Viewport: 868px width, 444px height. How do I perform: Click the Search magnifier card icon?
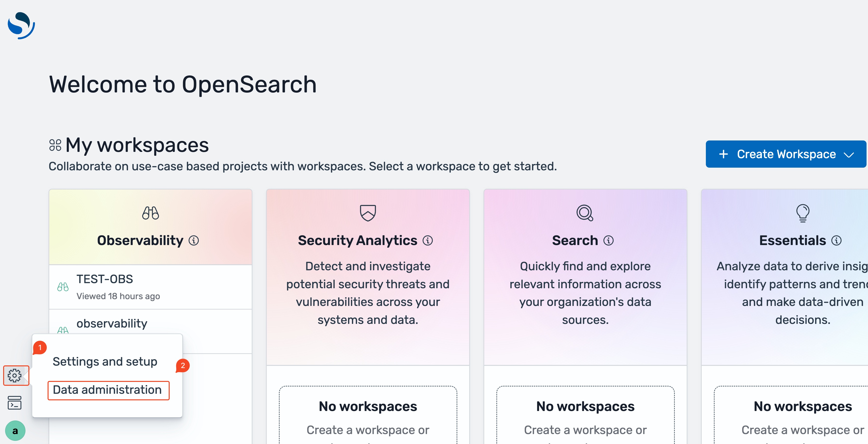(585, 213)
